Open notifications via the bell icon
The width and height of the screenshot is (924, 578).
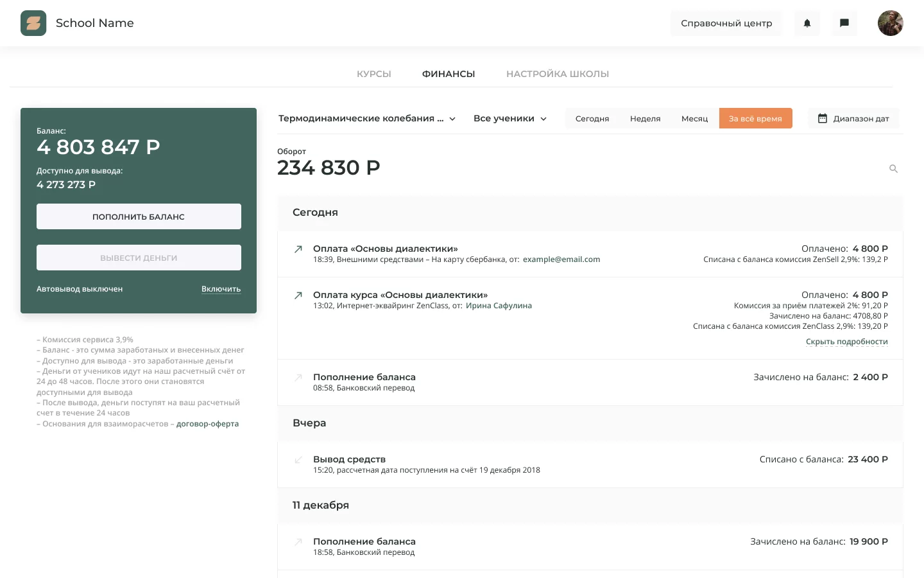point(807,23)
